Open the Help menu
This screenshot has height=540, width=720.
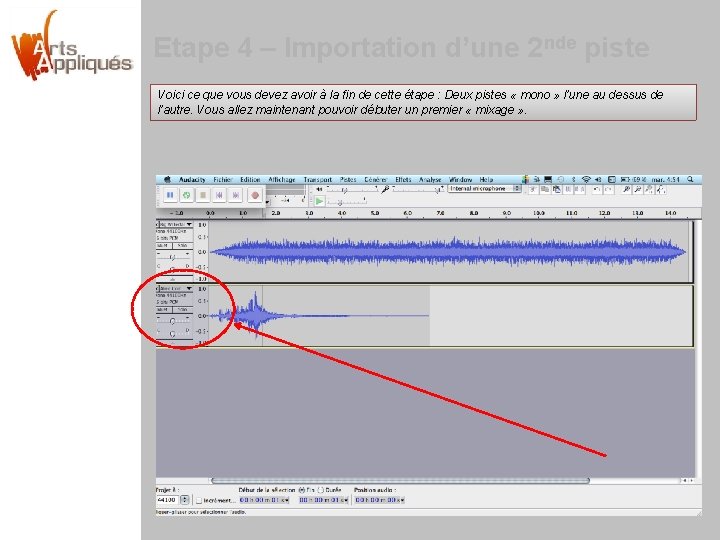(x=486, y=180)
